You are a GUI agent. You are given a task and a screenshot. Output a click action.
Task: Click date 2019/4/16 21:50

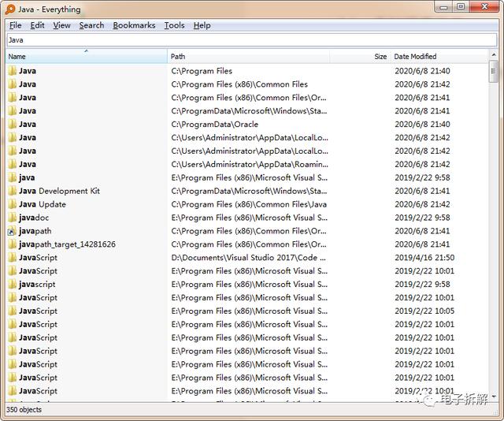click(424, 258)
